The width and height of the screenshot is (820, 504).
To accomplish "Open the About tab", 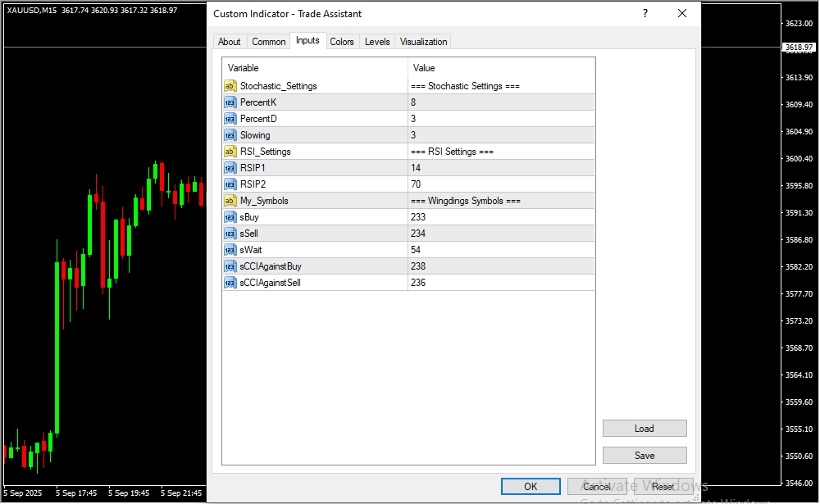I will coord(230,42).
